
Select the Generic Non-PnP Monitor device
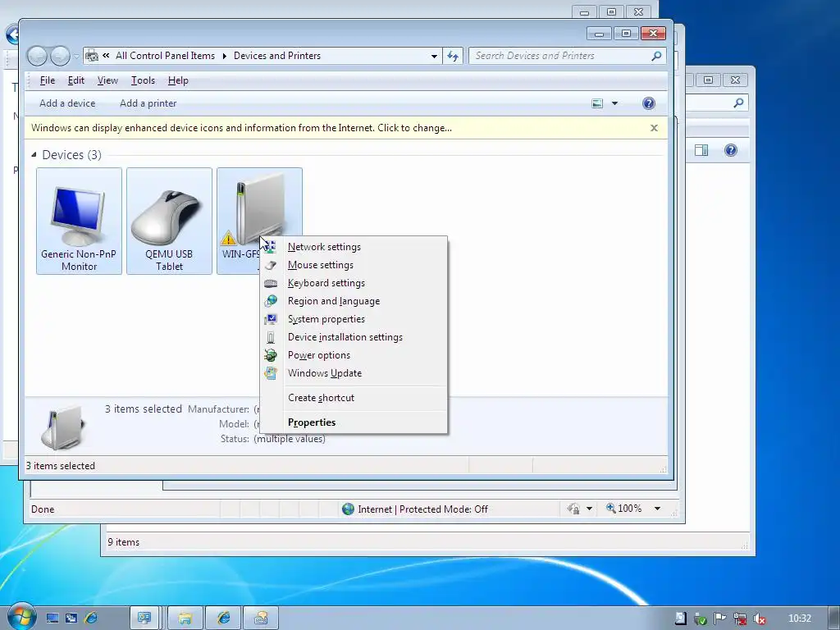tap(79, 221)
